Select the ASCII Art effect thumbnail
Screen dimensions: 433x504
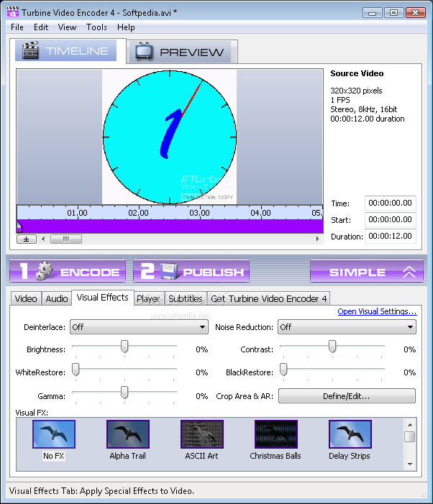pos(202,434)
